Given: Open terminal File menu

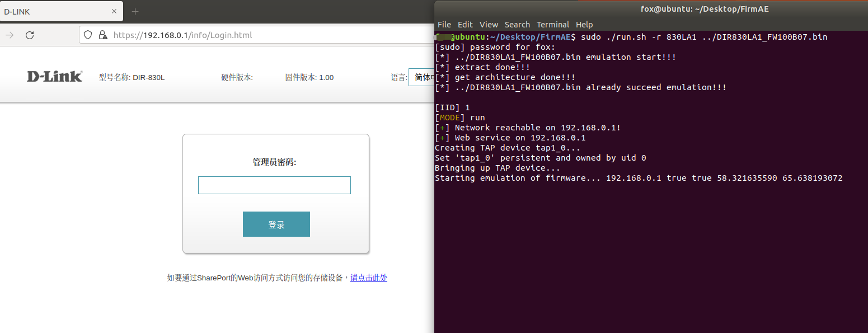Looking at the screenshot, I should (x=444, y=25).
